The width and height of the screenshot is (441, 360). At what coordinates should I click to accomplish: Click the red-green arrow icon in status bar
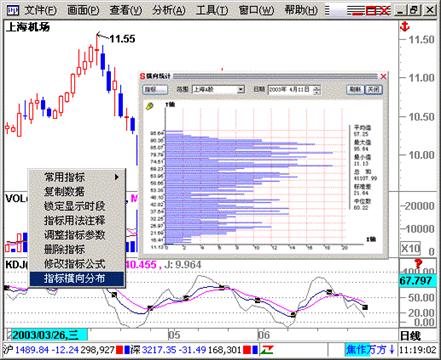click(x=267, y=350)
